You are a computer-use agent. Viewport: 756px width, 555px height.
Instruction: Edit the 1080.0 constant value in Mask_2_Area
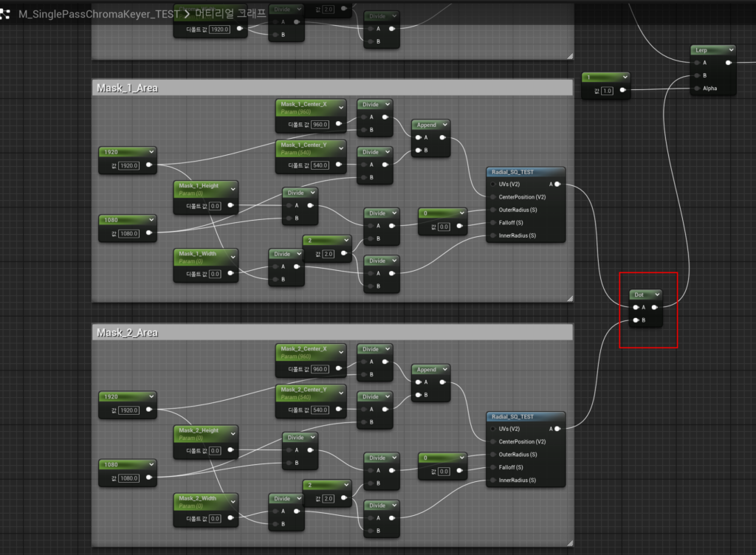[129, 478]
